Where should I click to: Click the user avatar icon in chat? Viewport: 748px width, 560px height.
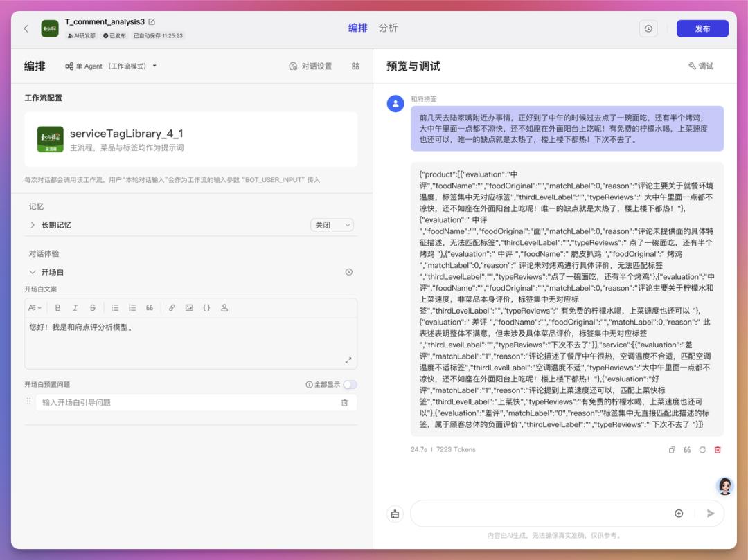pyautogui.click(x=395, y=103)
